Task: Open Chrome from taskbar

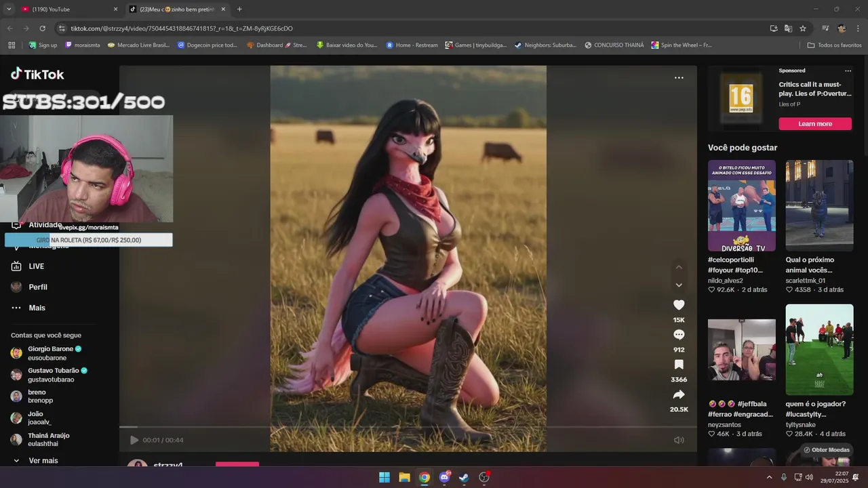Action: [425, 477]
